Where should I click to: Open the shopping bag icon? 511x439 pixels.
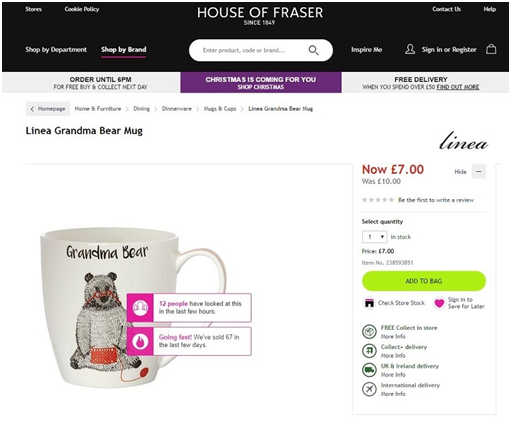(x=491, y=49)
